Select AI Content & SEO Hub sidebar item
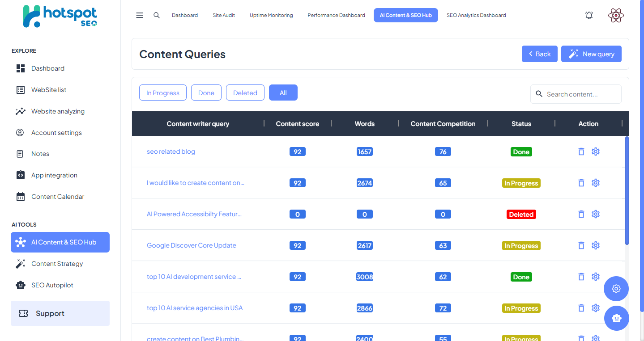The height and width of the screenshot is (341, 644). (60, 242)
